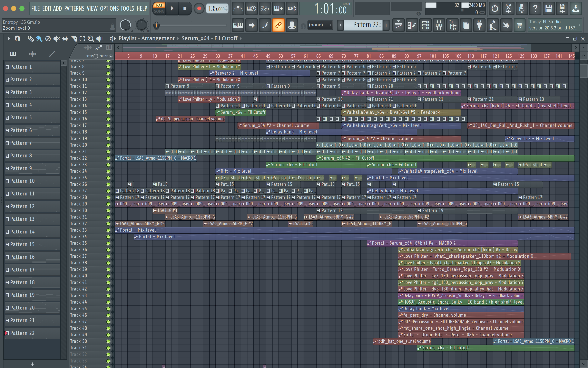
Task: Expand the Arrangement breadcrumb arrow
Action: 178,38
